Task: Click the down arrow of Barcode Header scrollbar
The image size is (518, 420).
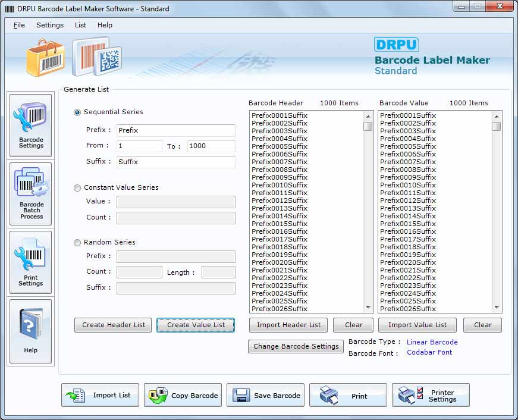Action: 368,308
